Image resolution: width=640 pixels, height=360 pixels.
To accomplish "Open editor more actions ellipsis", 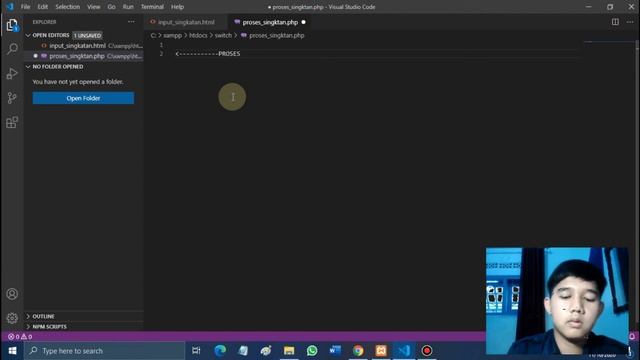I will point(630,22).
